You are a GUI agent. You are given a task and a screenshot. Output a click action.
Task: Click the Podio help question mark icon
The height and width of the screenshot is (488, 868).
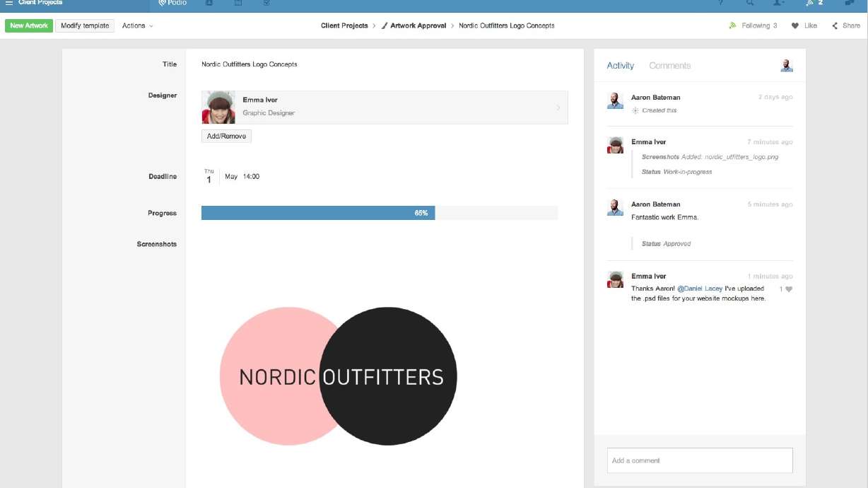coord(720,3)
